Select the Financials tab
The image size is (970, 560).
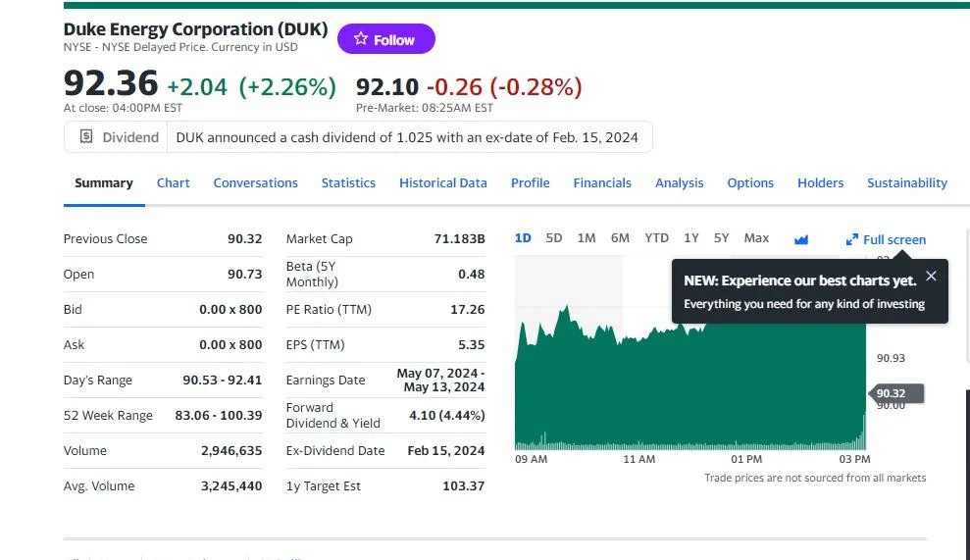602,182
